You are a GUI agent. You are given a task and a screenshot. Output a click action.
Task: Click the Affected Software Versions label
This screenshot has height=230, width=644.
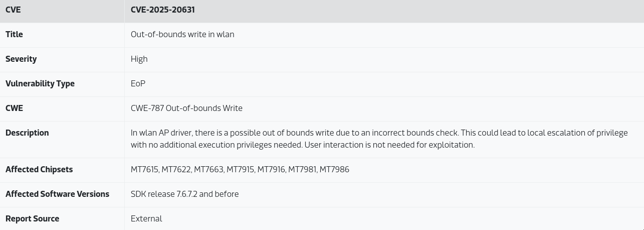57,194
